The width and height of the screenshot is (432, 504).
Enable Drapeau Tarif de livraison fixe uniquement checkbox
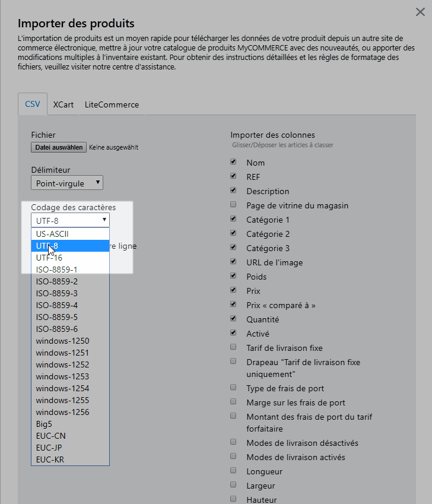click(x=233, y=361)
